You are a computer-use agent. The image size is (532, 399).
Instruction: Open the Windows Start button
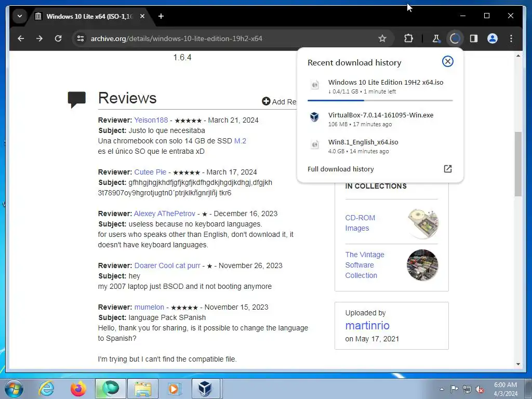(14, 389)
